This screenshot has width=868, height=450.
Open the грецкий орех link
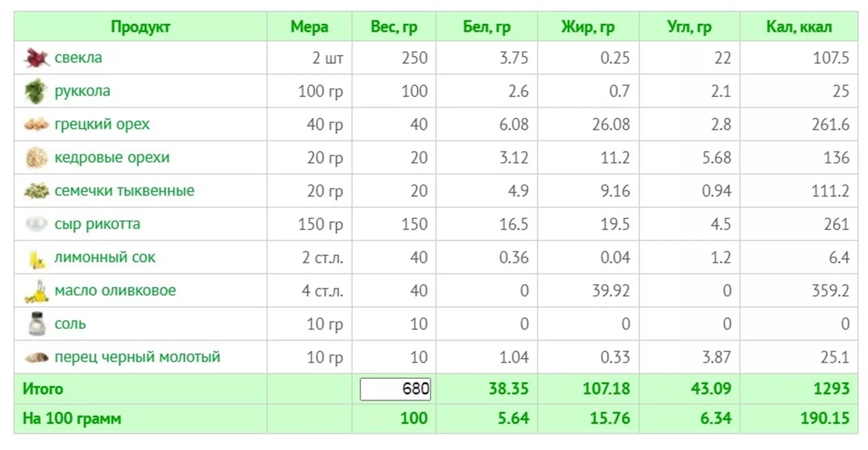point(102,124)
